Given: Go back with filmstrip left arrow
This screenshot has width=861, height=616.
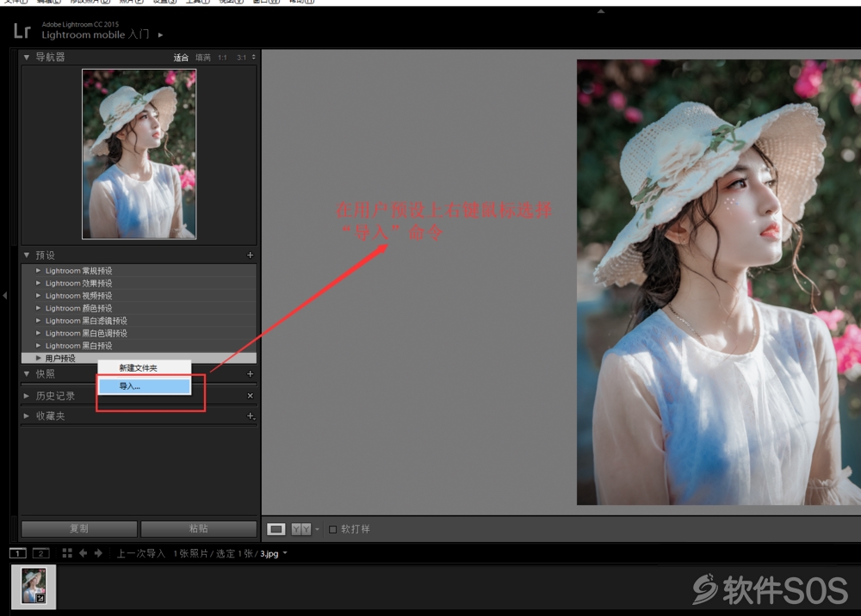Looking at the screenshot, I should coord(83,553).
